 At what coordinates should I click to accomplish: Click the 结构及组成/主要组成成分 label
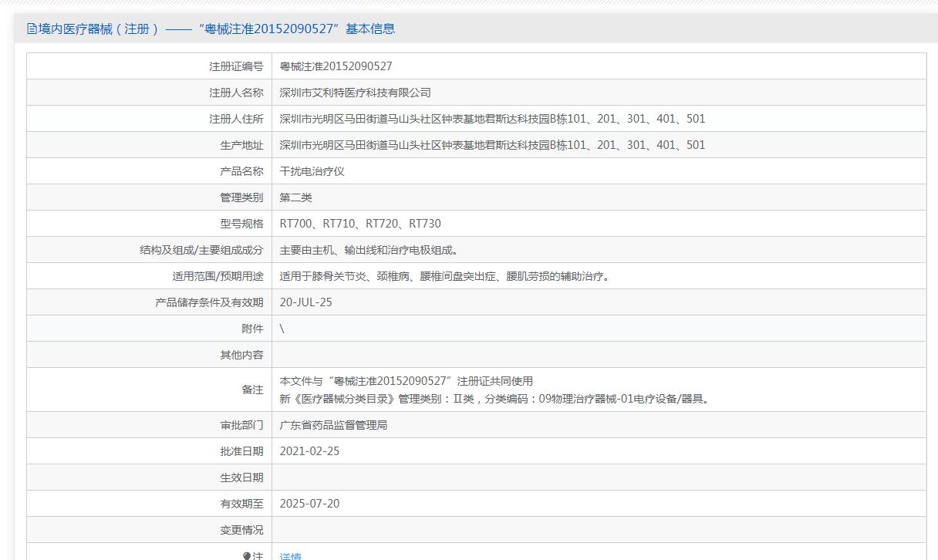[201, 250]
